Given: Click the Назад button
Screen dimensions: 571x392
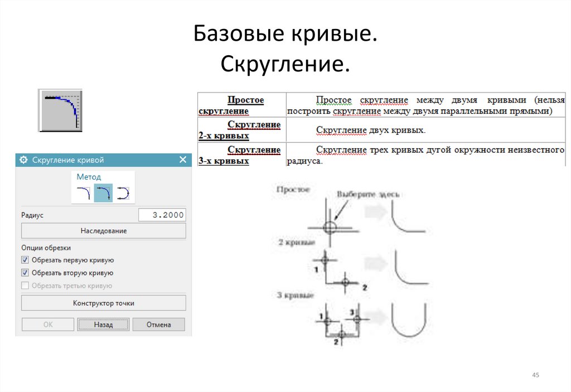Looking at the screenshot, I should tap(103, 325).
